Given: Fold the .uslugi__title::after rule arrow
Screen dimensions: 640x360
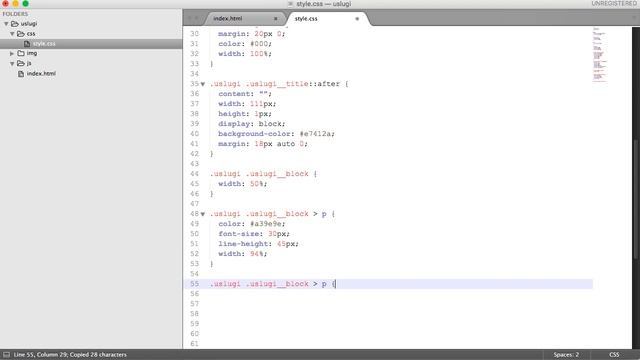Looking at the screenshot, I should point(203,84).
